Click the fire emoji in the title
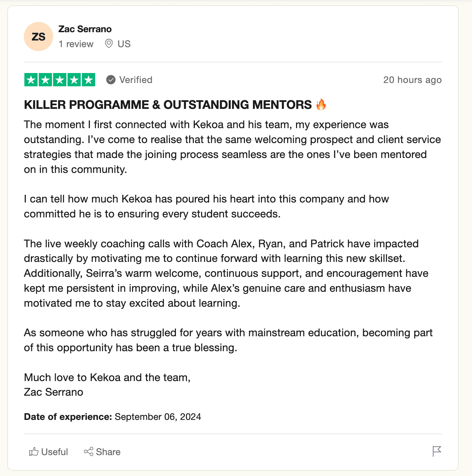Viewport: 472px width, 476px height. pyautogui.click(x=321, y=105)
